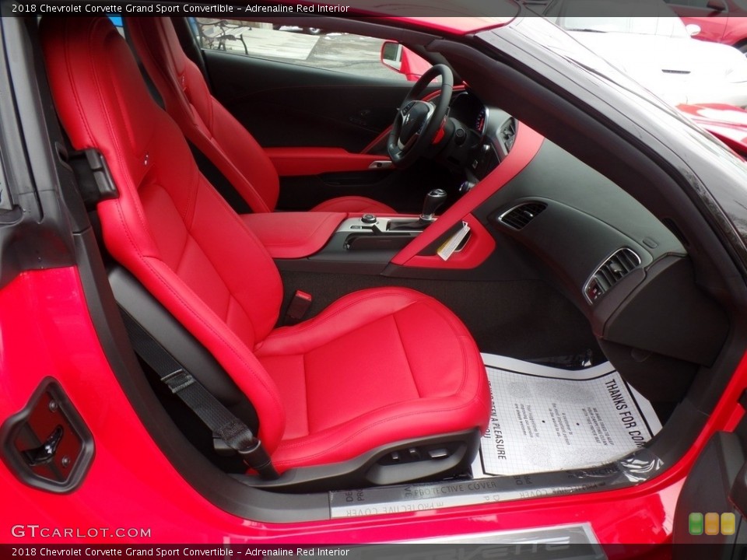This screenshot has height=560, width=747.
Task: Click the top caption '2018 Chevrolet Corvette Grand Sport Convertible'
Action: point(122,8)
